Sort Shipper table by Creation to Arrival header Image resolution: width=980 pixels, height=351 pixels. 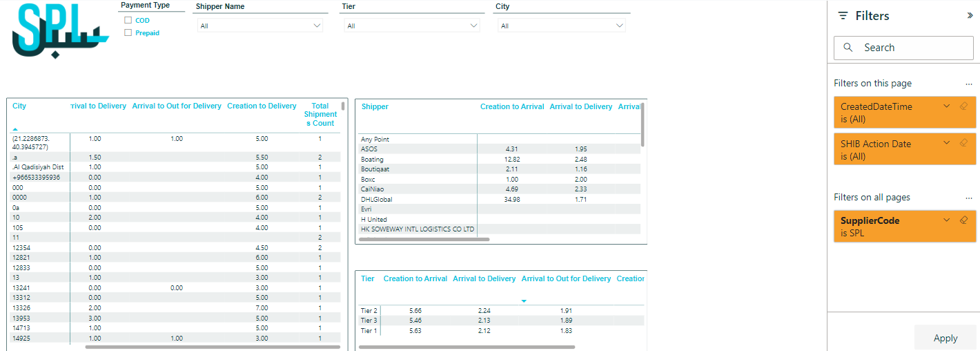click(512, 106)
